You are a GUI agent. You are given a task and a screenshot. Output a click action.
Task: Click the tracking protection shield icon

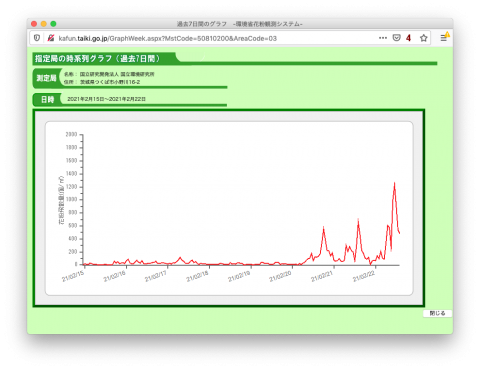point(37,38)
